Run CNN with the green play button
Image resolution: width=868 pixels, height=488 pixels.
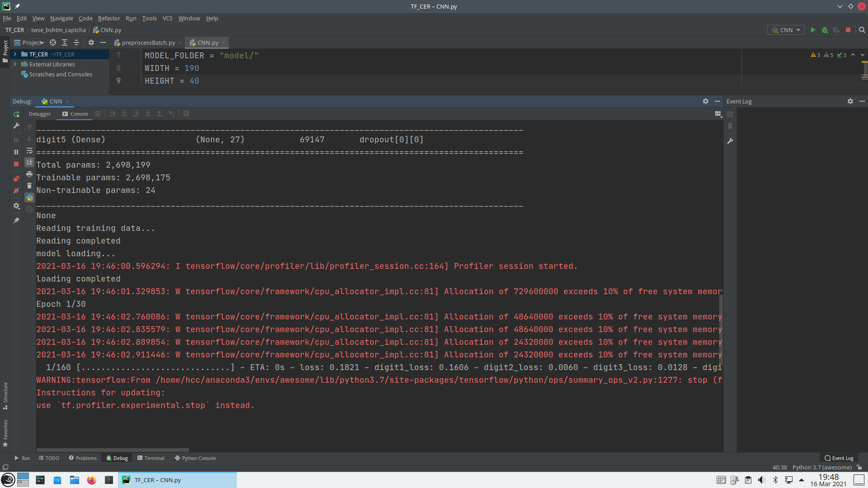coord(813,30)
